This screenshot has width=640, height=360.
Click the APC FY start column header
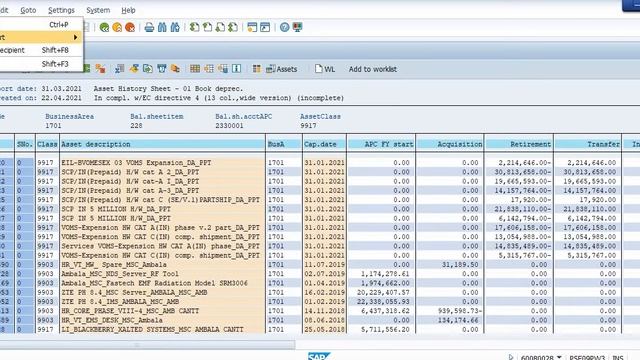[x=381, y=144]
